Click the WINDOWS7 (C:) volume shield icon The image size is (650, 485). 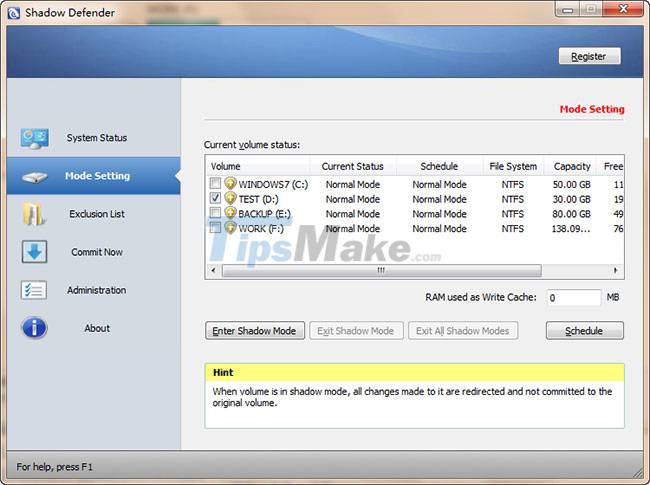[230, 183]
